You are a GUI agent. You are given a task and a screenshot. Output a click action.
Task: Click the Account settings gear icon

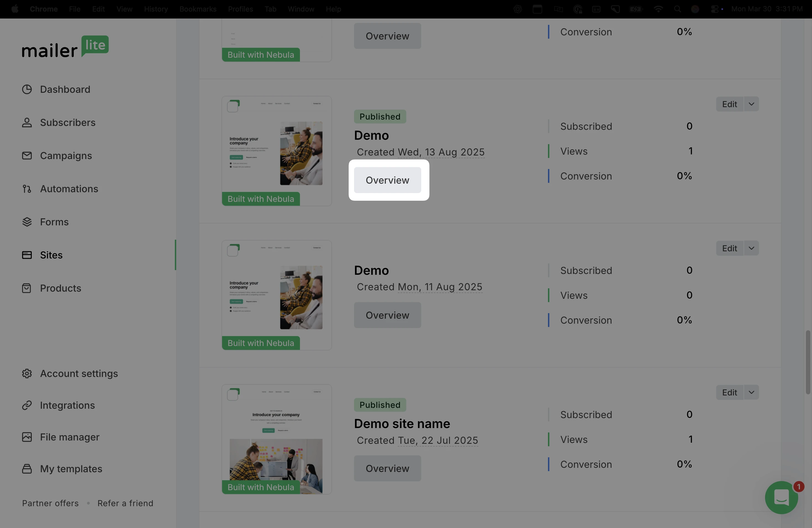(x=27, y=373)
